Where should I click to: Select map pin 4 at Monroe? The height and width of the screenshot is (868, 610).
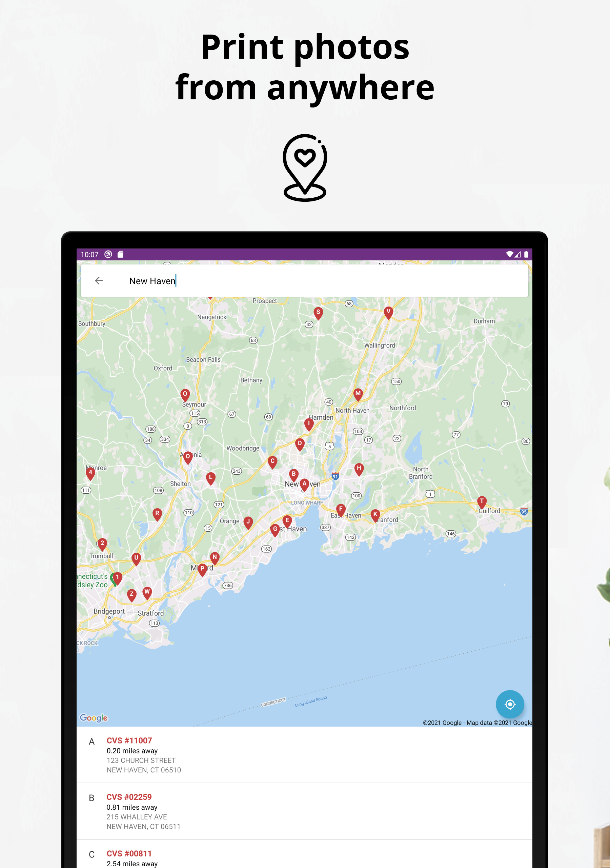pos(90,474)
